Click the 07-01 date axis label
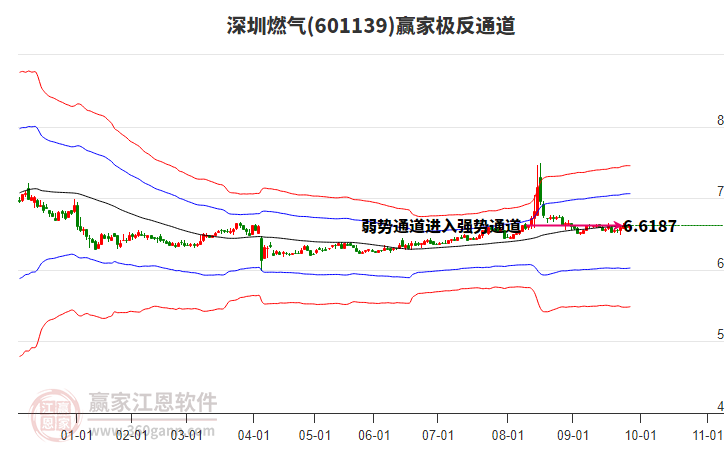 pyautogui.click(x=438, y=435)
